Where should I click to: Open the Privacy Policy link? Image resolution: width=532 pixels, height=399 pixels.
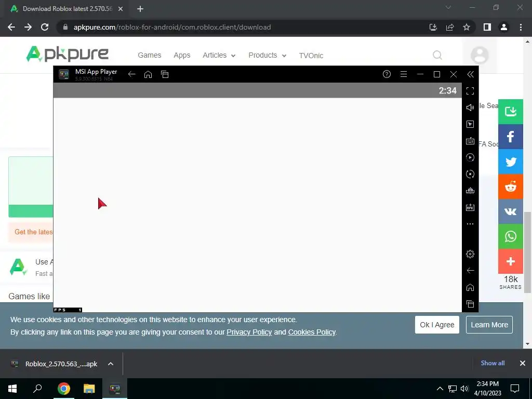coord(249,332)
